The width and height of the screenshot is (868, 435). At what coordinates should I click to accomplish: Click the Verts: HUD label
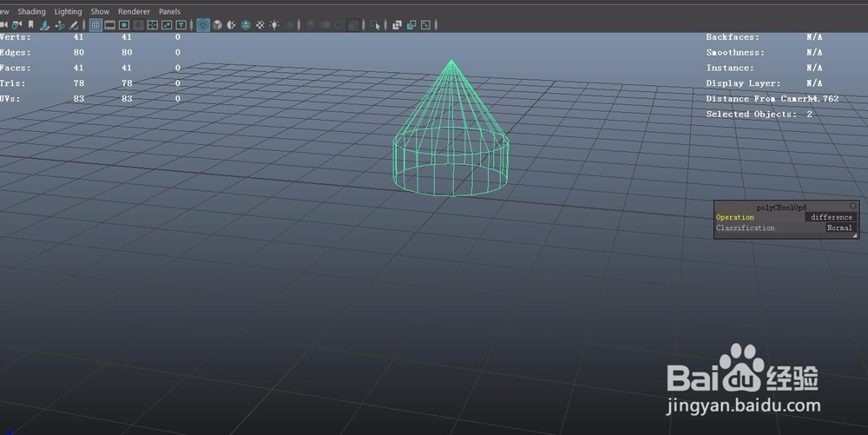(16, 37)
